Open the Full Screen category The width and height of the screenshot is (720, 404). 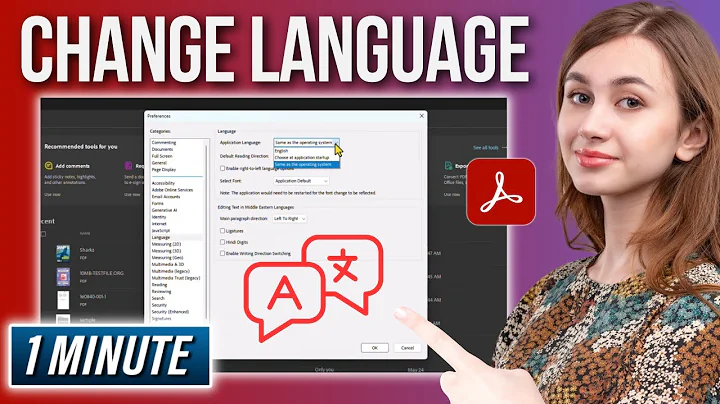pyautogui.click(x=162, y=156)
